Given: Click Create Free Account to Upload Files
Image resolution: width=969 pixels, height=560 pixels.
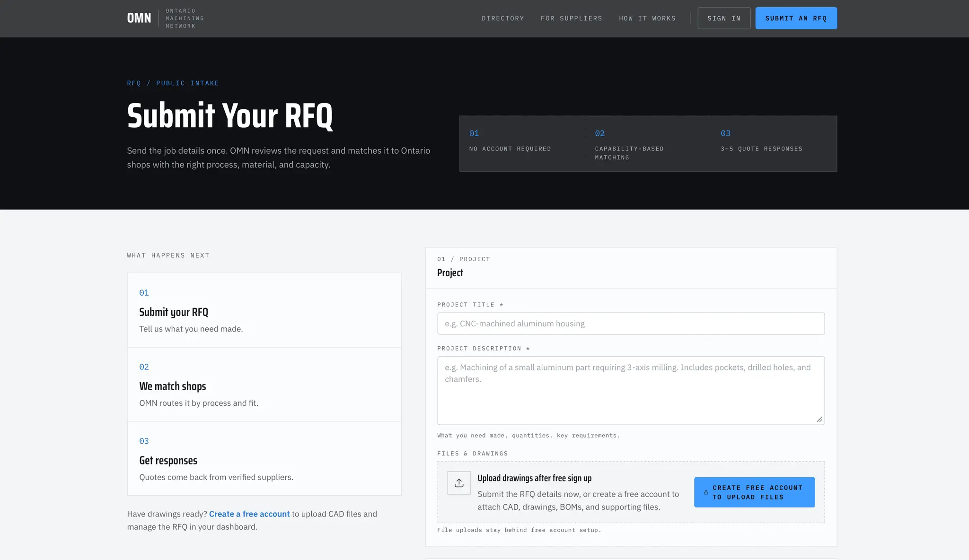Looking at the screenshot, I should (x=754, y=492).
